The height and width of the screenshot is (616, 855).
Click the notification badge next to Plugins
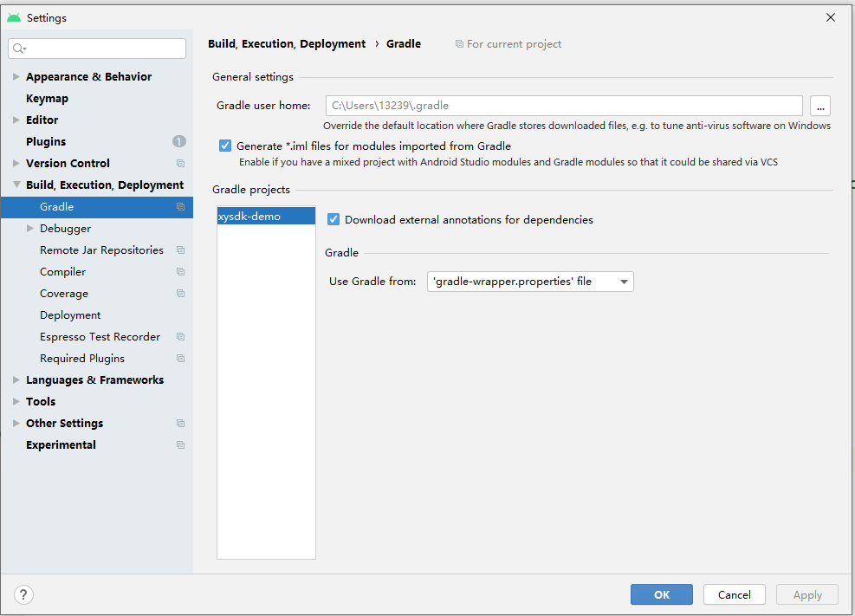(x=178, y=140)
